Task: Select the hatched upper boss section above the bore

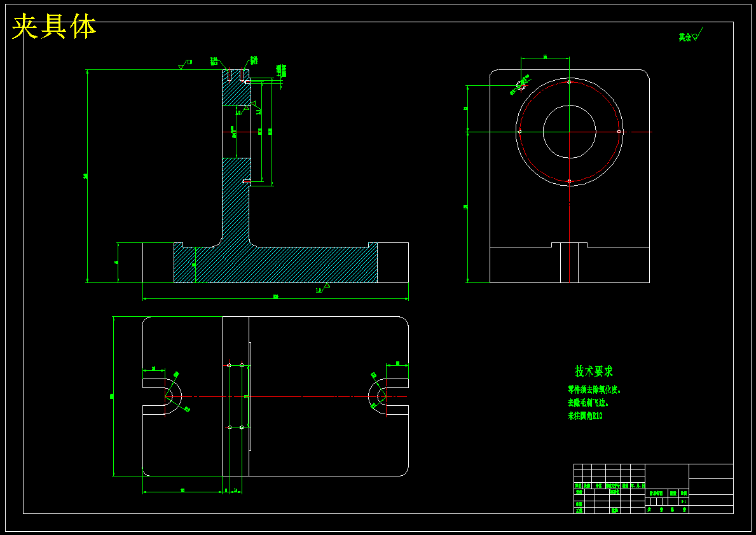Action: tap(236, 88)
